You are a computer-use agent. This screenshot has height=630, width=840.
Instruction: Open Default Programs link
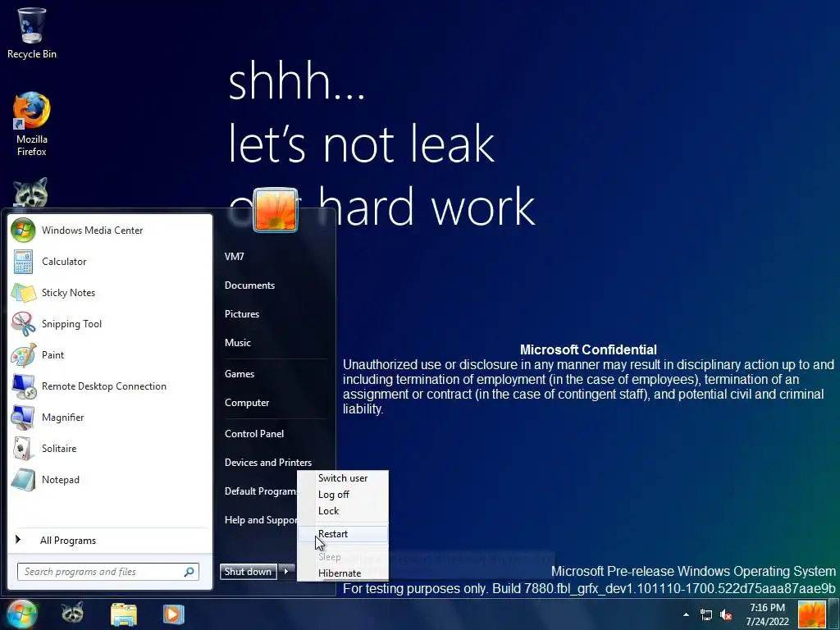[x=261, y=491]
